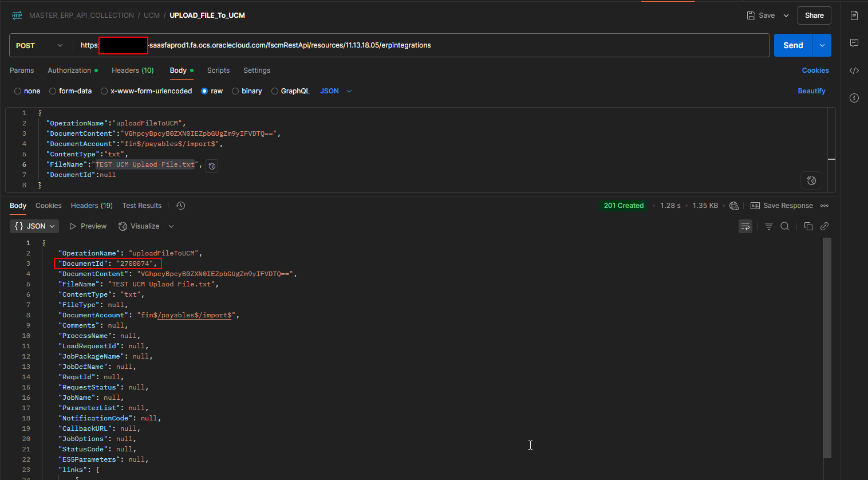
Task: Click the link icon in response toolbar
Action: [x=824, y=226]
